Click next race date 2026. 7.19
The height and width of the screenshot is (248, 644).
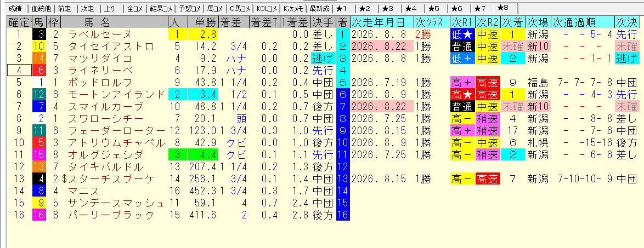pyautogui.click(x=378, y=83)
